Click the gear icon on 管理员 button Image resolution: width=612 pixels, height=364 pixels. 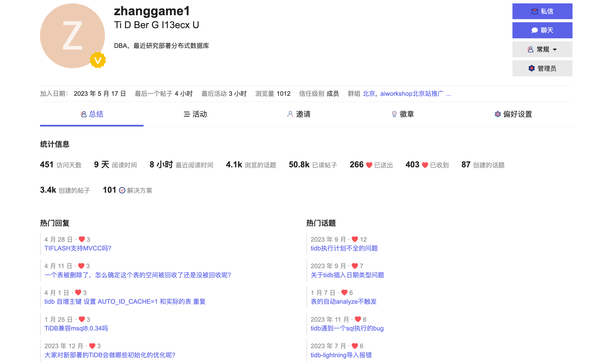click(x=531, y=68)
